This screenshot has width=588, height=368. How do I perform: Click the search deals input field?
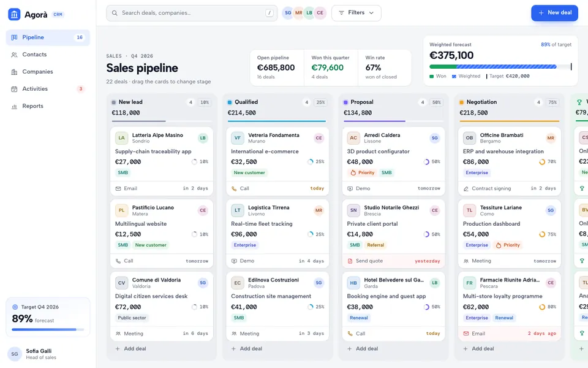click(192, 13)
